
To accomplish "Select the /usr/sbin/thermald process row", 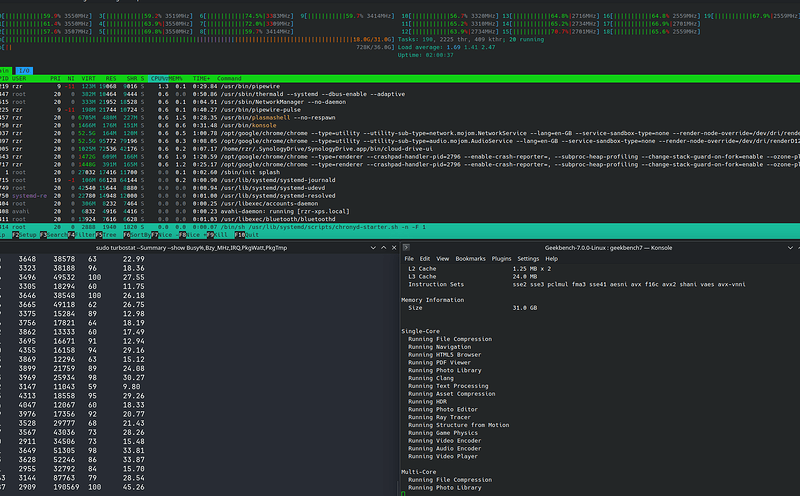I will pos(400,94).
